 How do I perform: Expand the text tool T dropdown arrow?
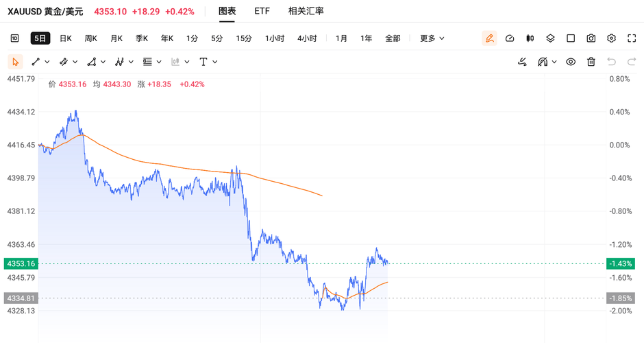pyautogui.click(x=215, y=62)
